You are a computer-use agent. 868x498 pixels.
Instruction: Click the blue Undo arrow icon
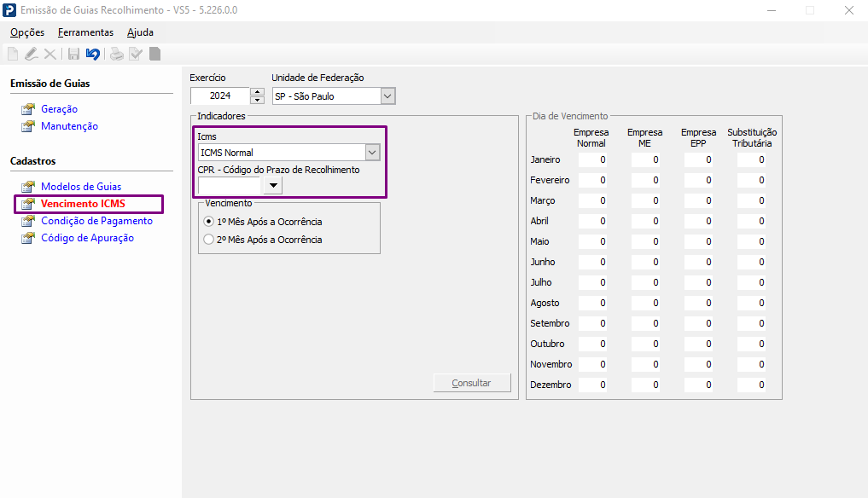tap(92, 54)
